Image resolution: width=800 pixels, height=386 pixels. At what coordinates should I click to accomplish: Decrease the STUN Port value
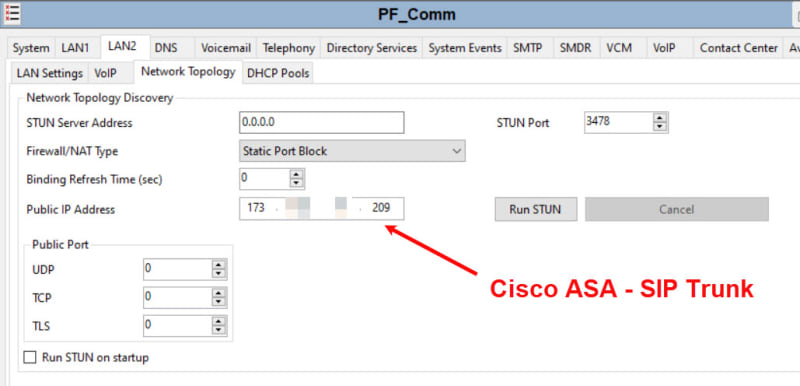tap(660, 127)
